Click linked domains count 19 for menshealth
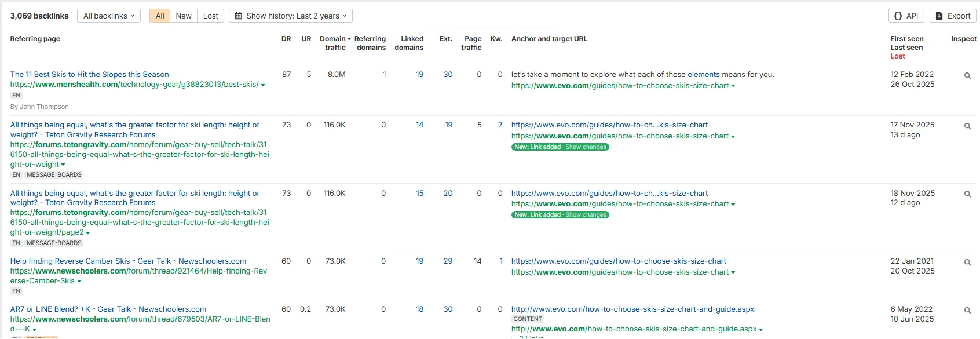The width and height of the screenshot is (980, 339). click(x=419, y=74)
